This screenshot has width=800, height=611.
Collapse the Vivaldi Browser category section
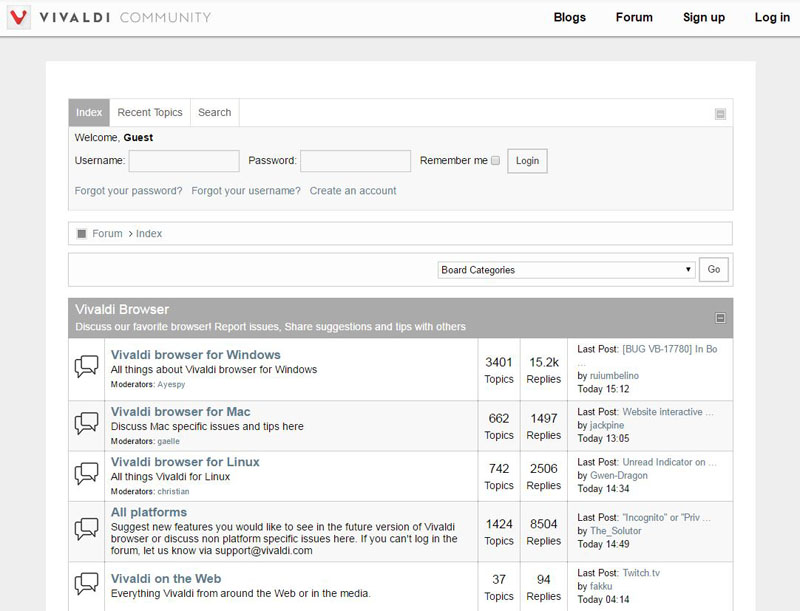tap(720, 318)
